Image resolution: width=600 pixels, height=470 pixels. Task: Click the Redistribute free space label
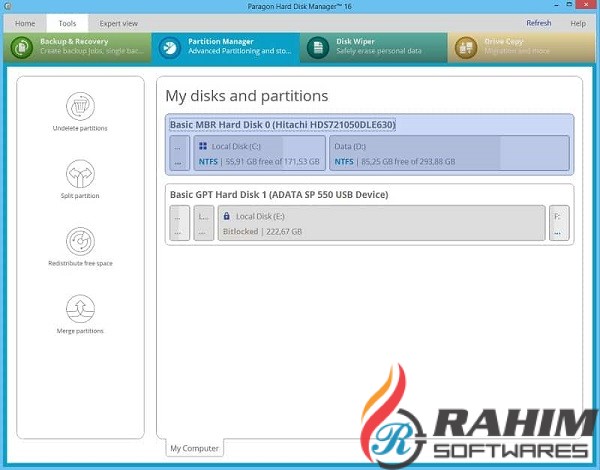pyautogui.click(x=80, y=263)
